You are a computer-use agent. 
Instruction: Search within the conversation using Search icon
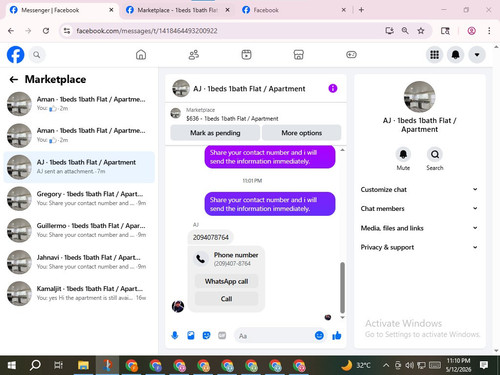click(435, 154)
